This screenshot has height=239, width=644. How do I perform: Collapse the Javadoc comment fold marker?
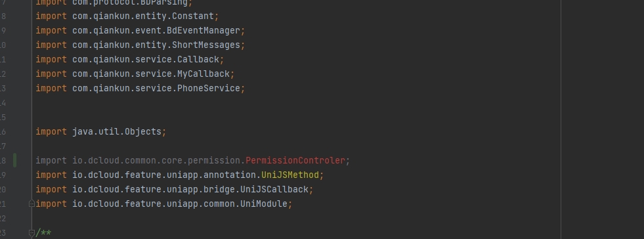[x=32, y=233]
